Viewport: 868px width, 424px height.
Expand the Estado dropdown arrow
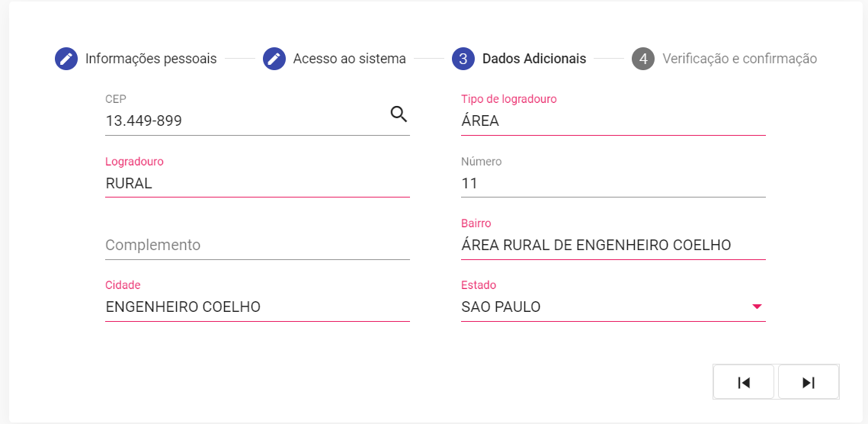coord(757,307)
